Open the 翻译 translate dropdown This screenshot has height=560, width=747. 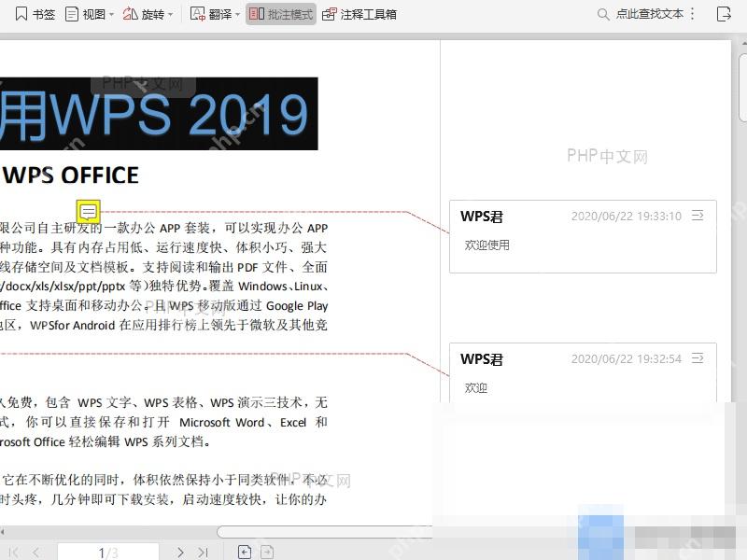coord(215,14)
